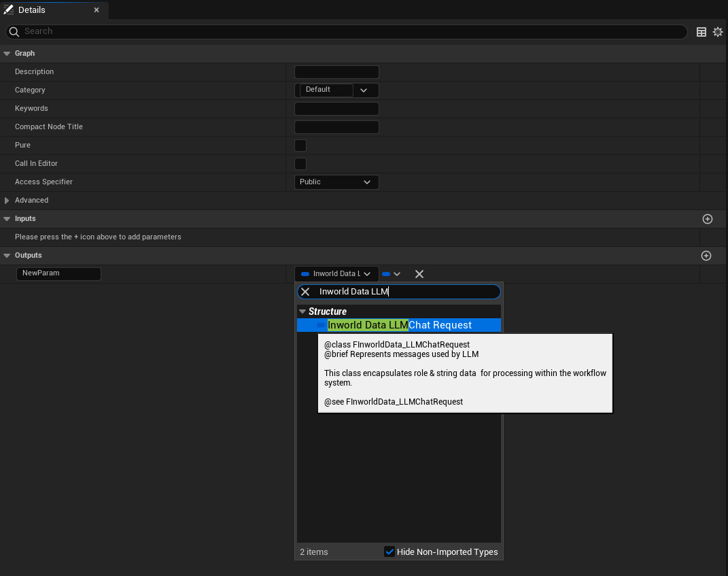Image resolution: width=728 pixels, height=576 pixels.
Task: Remove the NewParam output parameter
Action: click(x=419, y=274)
